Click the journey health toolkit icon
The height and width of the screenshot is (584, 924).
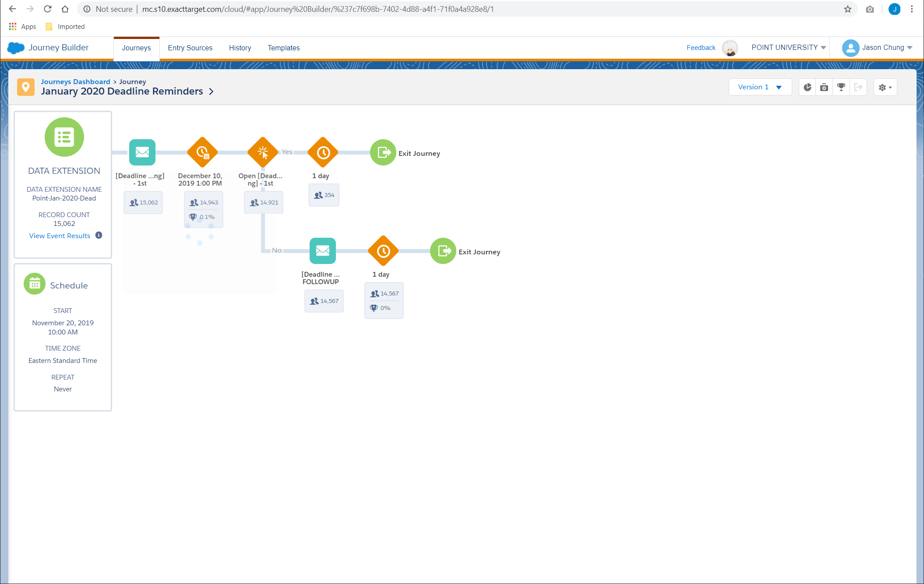click(824, 87)
